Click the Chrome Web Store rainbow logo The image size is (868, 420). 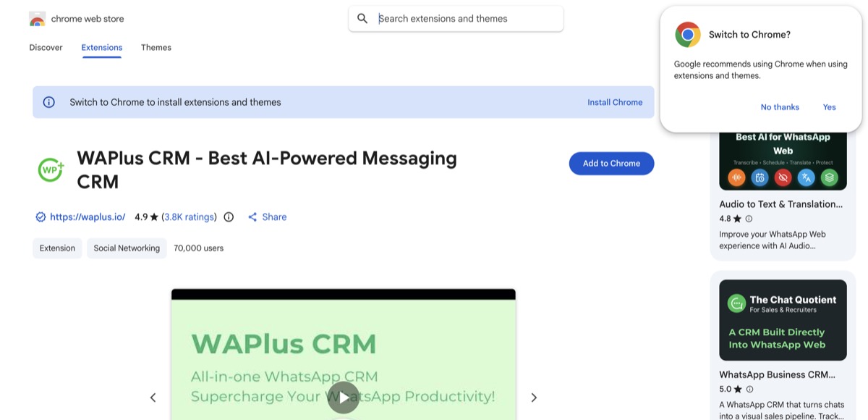click(x=38, y=19)
